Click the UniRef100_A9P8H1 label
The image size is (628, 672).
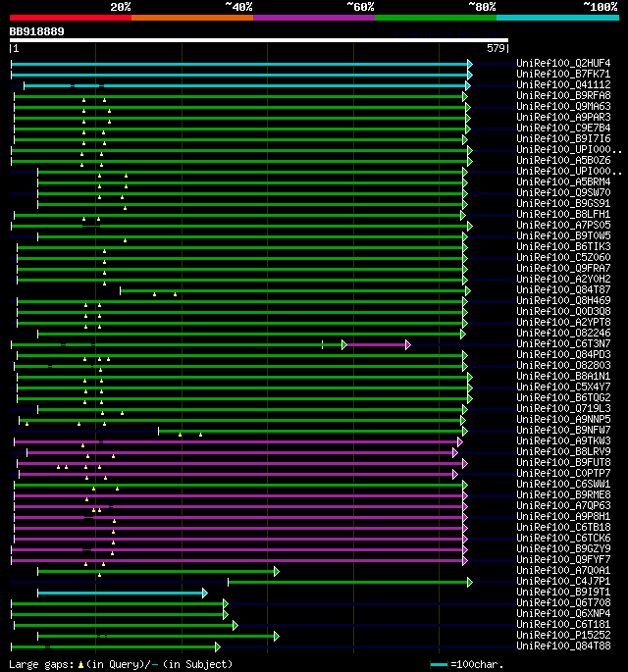pyautogui.click(x=563, y=516)
